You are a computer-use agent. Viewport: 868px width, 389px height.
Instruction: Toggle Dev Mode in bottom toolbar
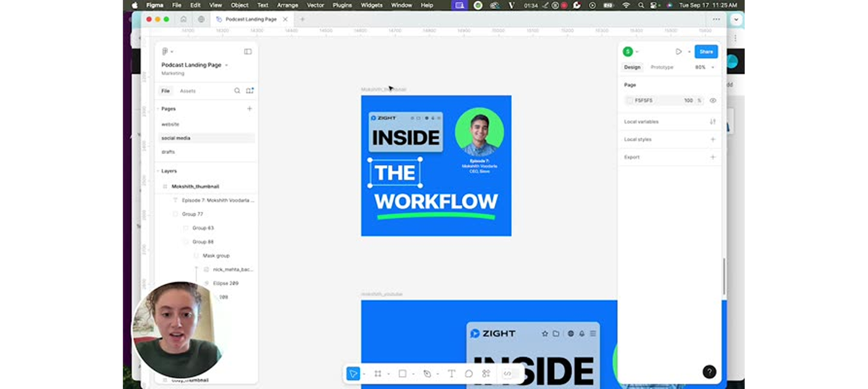click(x=507, y=374)
